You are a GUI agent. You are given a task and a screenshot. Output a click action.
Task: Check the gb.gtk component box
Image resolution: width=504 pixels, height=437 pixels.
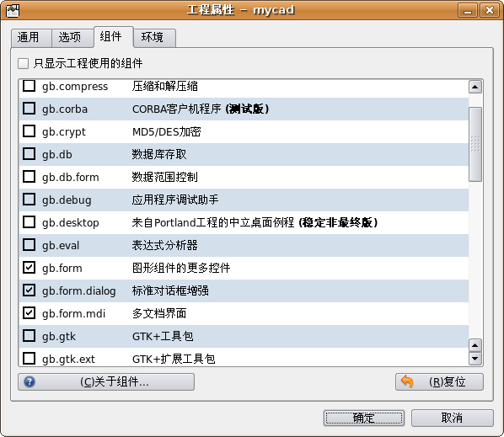tap(29, 335)
